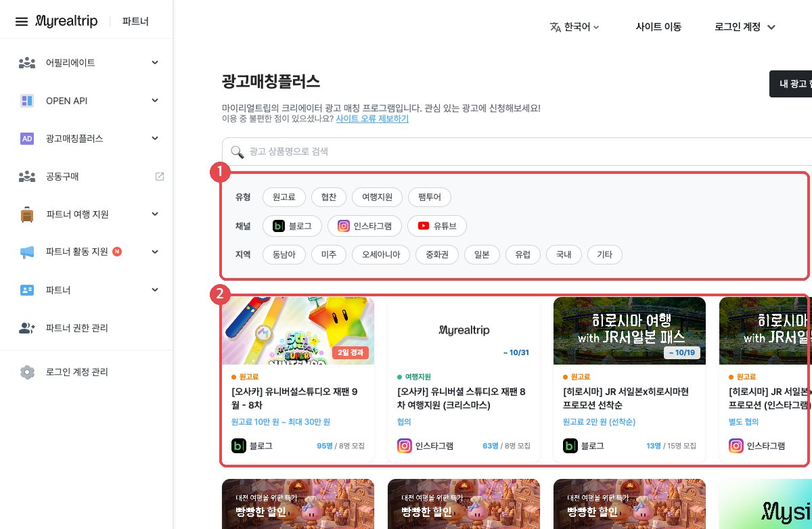This screenshot has width=812, height=529.
Task: Toggle the 국내 region filter
Action: [x=564, y=254]
